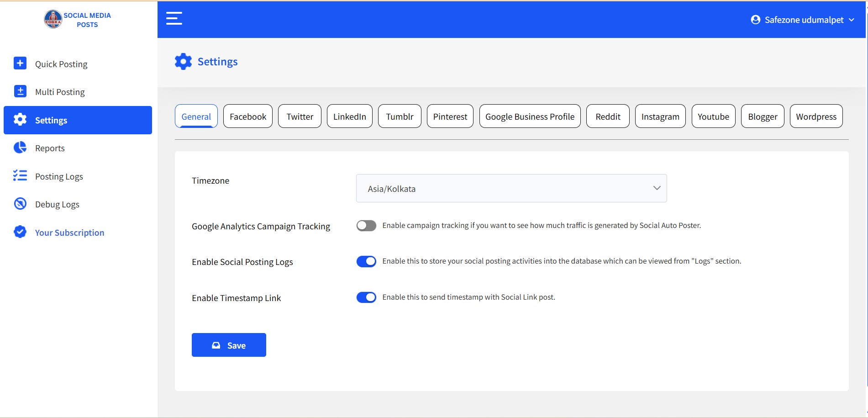Click the Social Media Posts Cobra logo

pyautogui.click(x=53, y=20)
